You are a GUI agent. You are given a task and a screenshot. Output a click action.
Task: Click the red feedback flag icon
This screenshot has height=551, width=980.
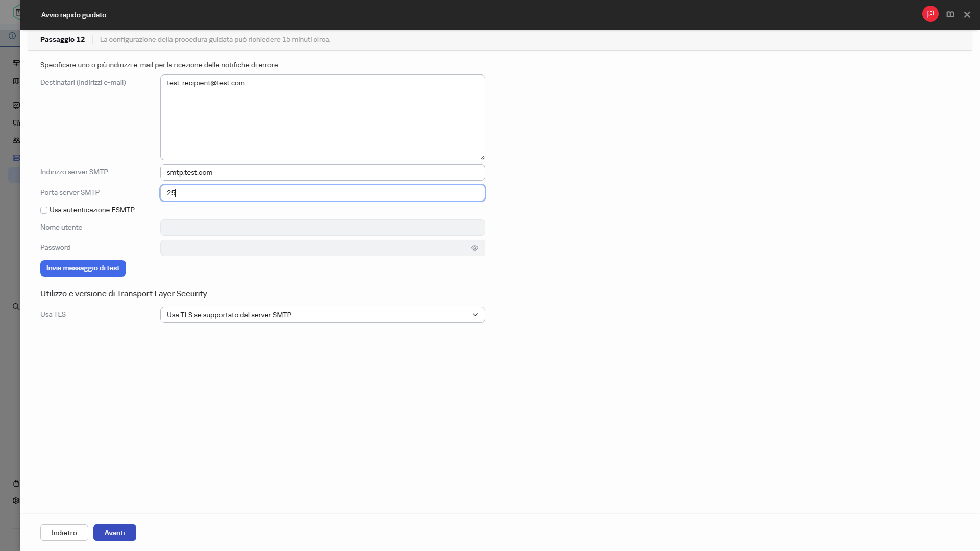pyautogui.click(x=930, y=14)
